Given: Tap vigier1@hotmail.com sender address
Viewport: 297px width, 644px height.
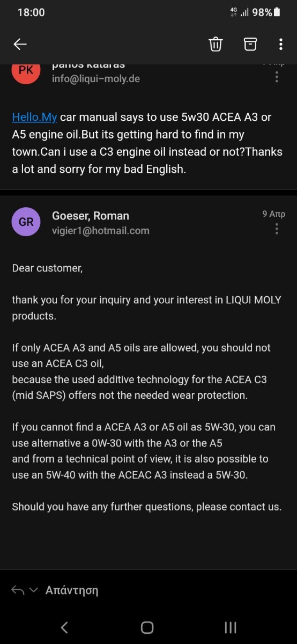Looking at the screenshot, I should (101, 231).
